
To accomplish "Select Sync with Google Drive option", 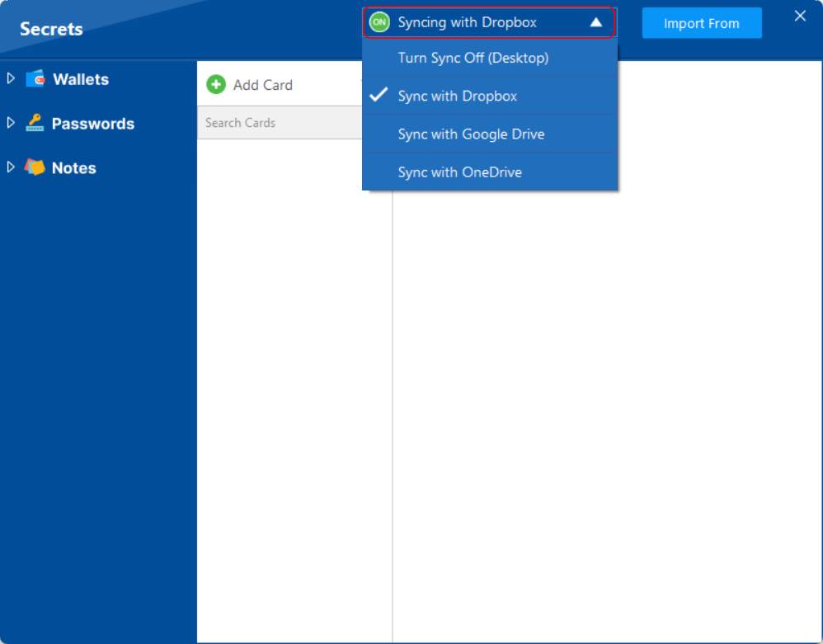I will click(490, 134).
